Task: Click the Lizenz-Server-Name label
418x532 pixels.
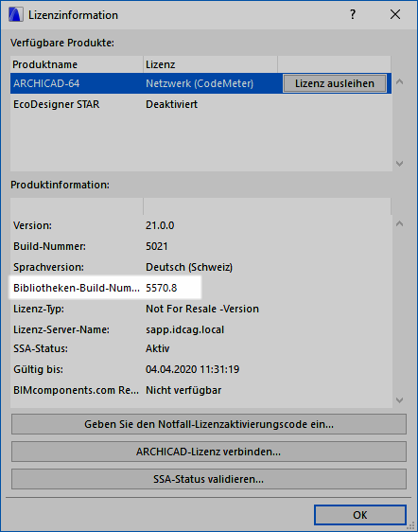Action: pos(61,329)
